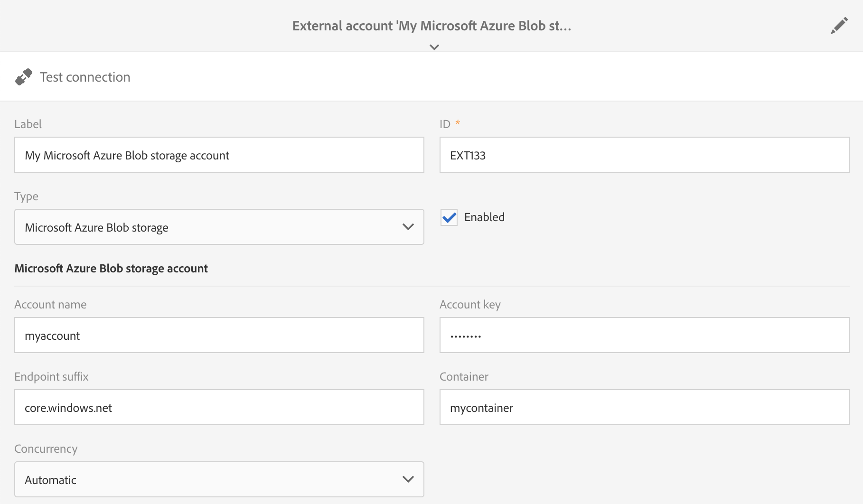Viewport: 863px width, 504px height.
Task: Uncheck the Enabled checkbox
Action: (449, 217)
